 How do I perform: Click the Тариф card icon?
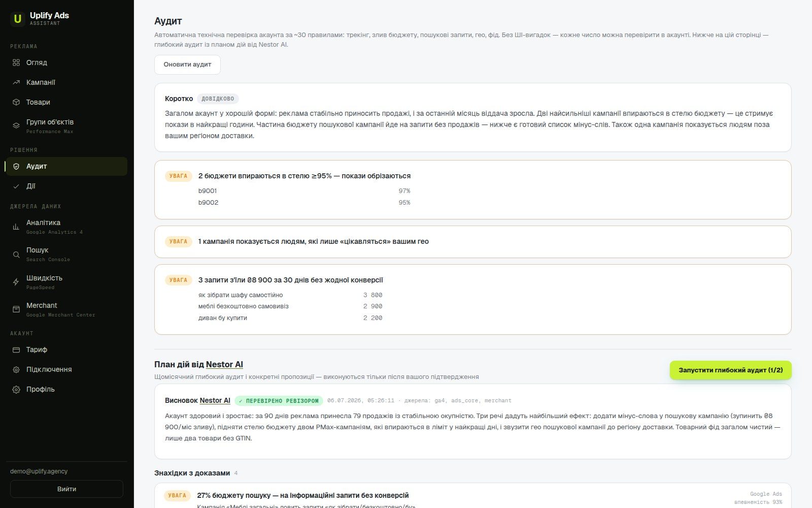[x=16, y=350]
